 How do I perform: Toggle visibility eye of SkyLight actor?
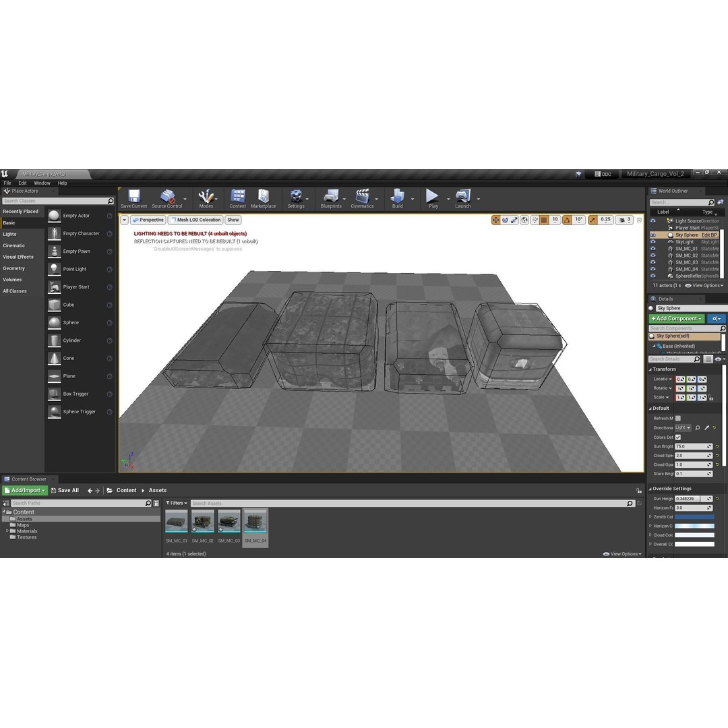[x=653, y=242]
